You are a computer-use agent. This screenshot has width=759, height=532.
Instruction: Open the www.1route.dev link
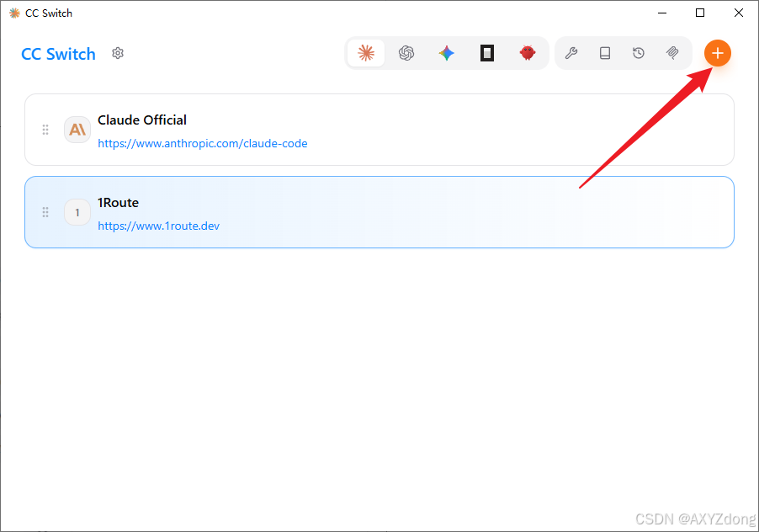pos(159,226)
